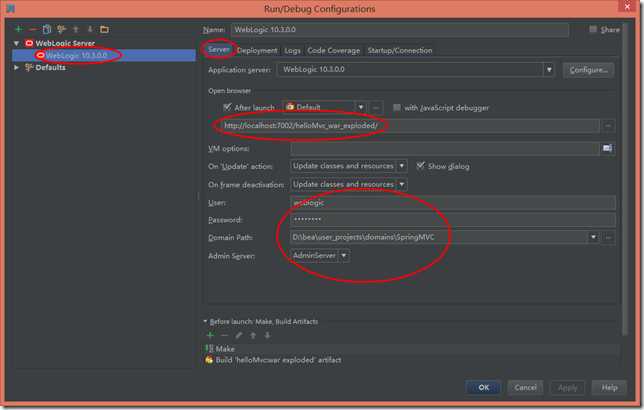Viewport: 644px width, 410px height.
Task: Select WebLogic 10.3.0.0 configuration in tree
Action: pyautogui.click(x=104, y=55)
